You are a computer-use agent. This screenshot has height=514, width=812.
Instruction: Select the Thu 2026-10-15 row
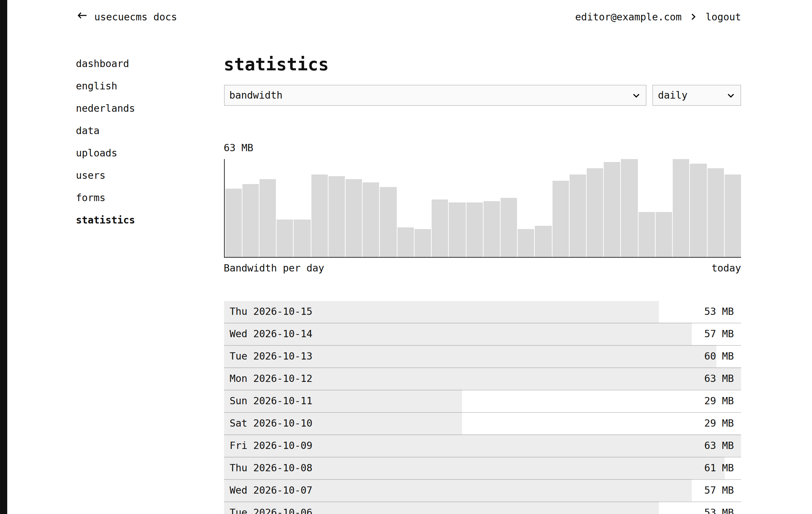[482, 312]
